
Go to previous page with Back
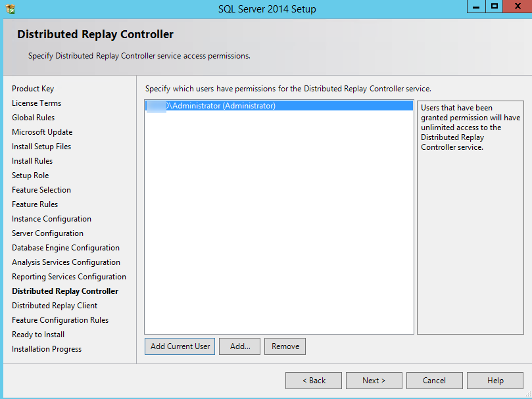click(314, 381)
